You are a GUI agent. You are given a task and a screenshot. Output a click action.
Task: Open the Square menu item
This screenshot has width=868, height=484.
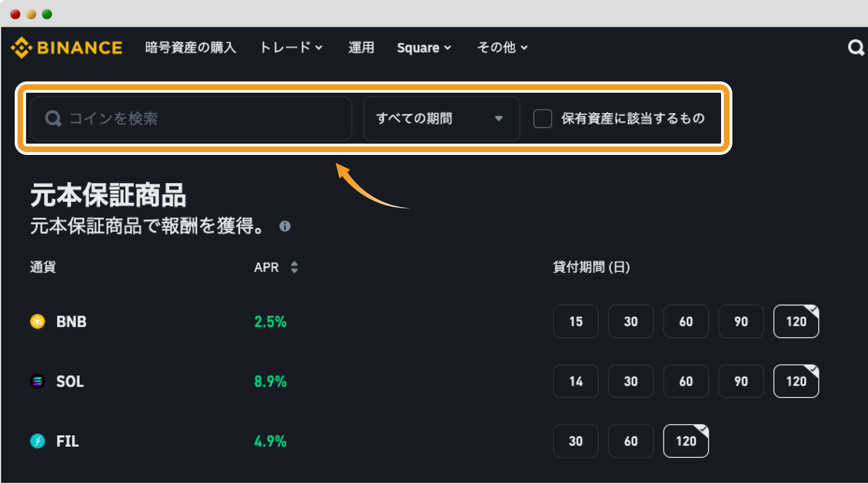pyautogui.click(x=419, y=47)
